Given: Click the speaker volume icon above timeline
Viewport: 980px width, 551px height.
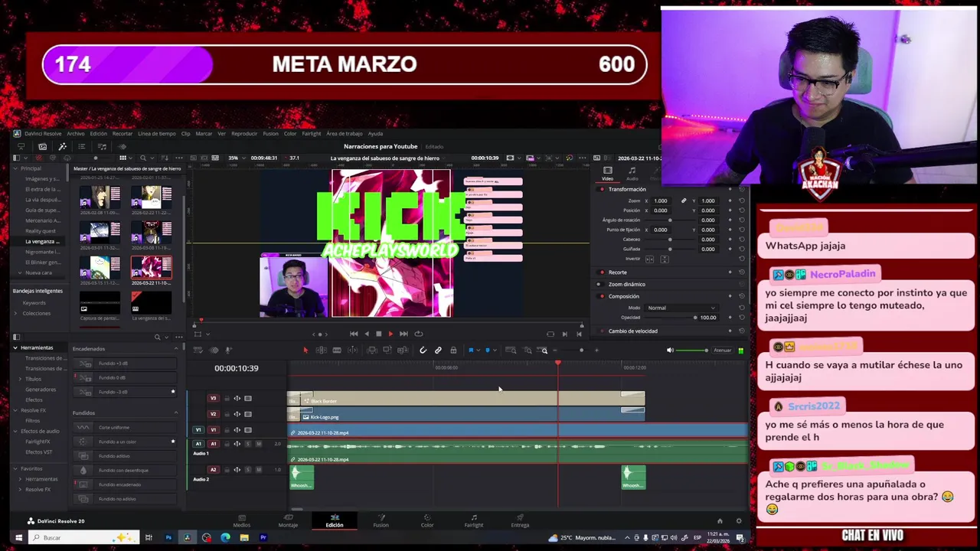Looking at the screenshot, I should point(670,350).
